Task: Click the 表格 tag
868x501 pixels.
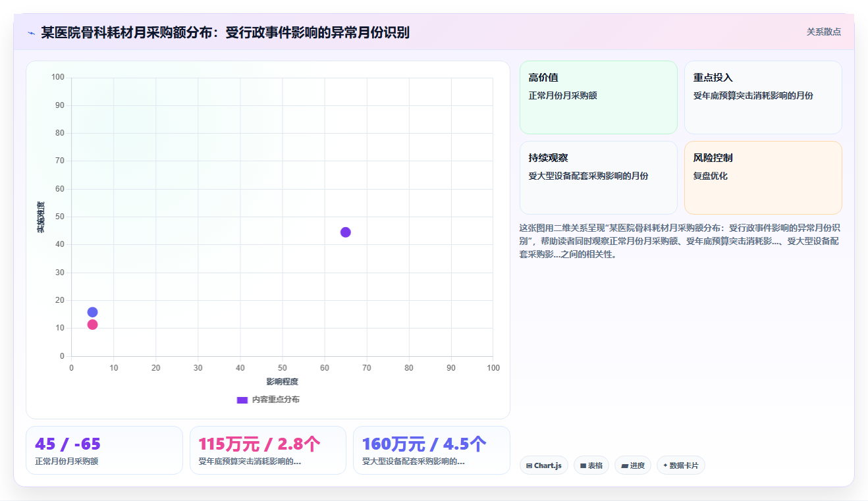Action: pyautogui.click(x=591, y=465)
